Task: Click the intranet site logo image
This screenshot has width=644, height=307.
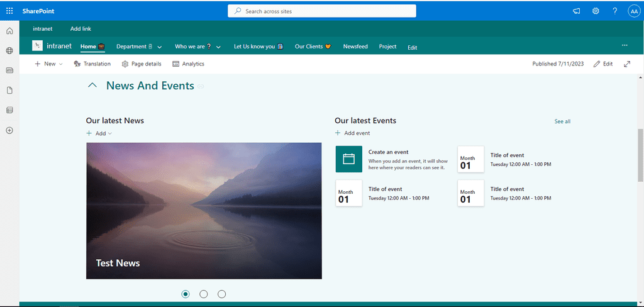Action: 37,46
